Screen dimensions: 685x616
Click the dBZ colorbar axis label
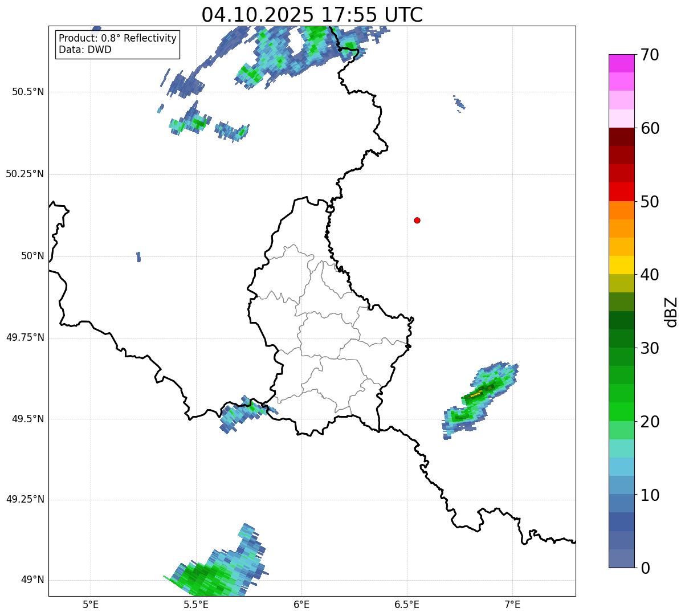(671, 312)
